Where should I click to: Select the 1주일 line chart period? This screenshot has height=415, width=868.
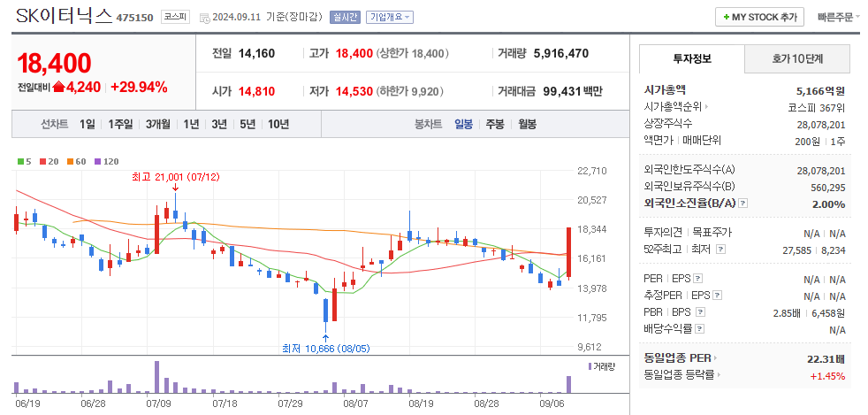point(121,124)
